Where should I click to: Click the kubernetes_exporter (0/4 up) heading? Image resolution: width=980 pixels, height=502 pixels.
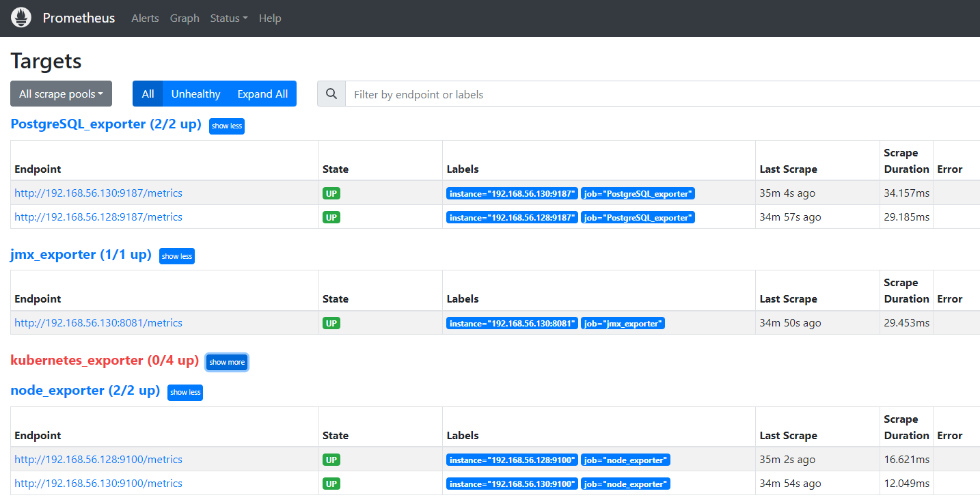click(x=105, y=360)
